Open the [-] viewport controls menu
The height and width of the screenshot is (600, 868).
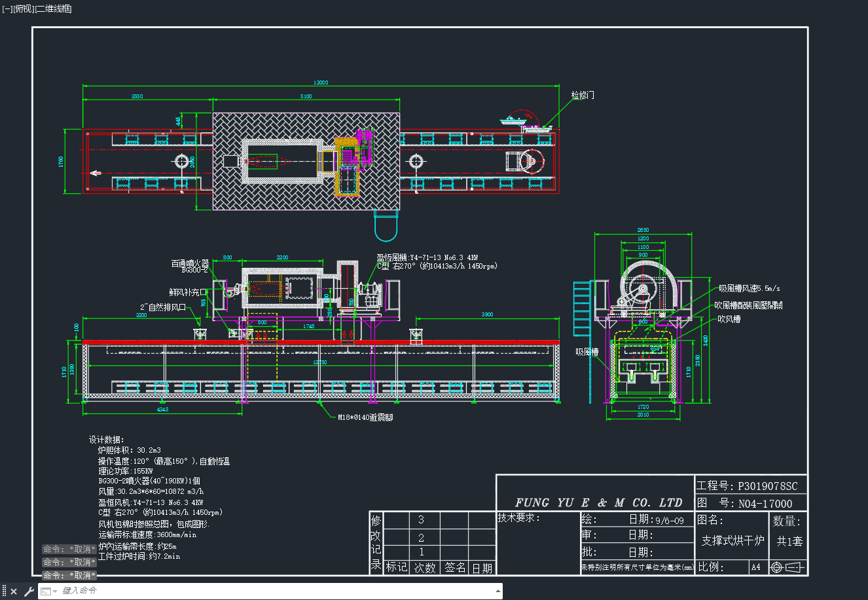(x=7, y=9)
